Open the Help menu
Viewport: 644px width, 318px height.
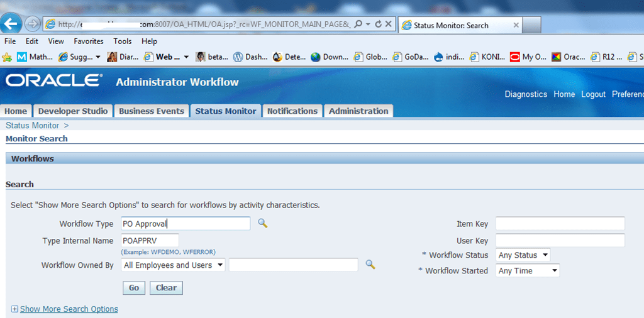coord(149,41)
